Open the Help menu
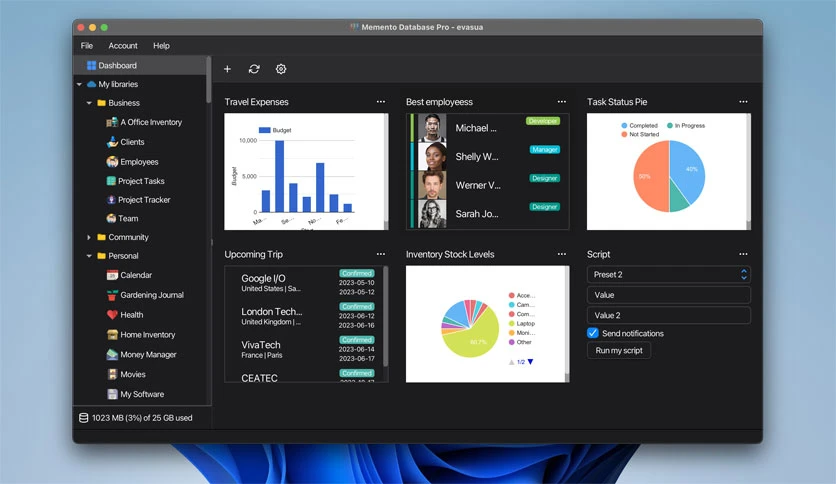 [161, 46]
